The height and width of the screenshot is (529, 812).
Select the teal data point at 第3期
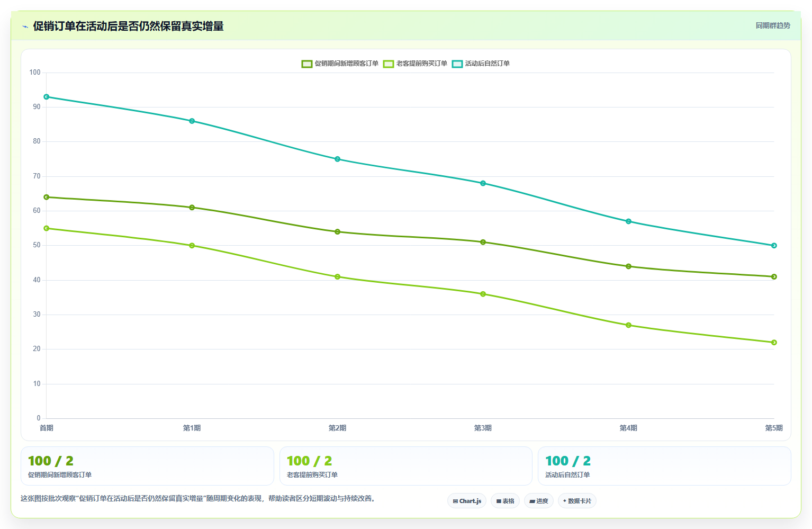(x=483, y=183)
